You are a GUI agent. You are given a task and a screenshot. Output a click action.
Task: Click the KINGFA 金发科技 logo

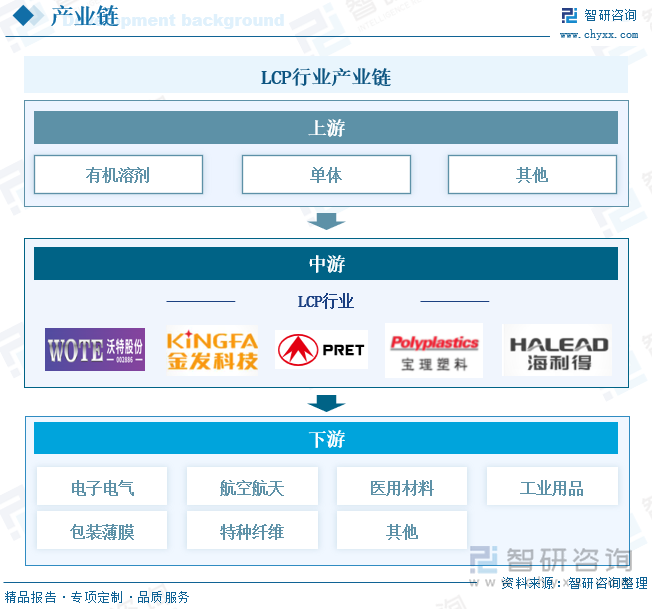[x=212, y=350]
